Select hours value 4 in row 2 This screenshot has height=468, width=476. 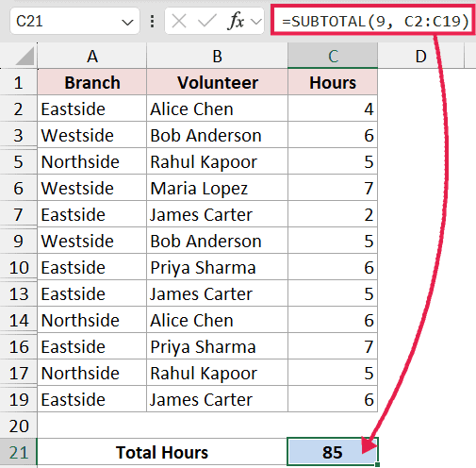pos(333,109)
